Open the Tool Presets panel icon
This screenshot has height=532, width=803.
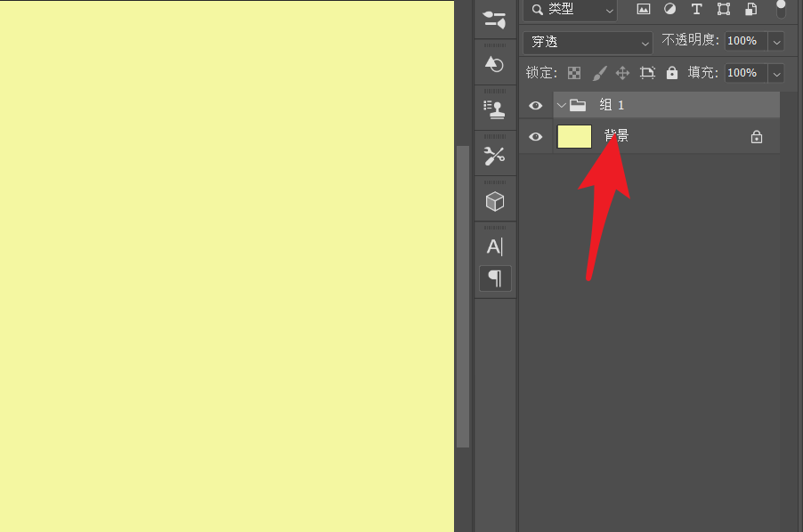click(495, 156)
